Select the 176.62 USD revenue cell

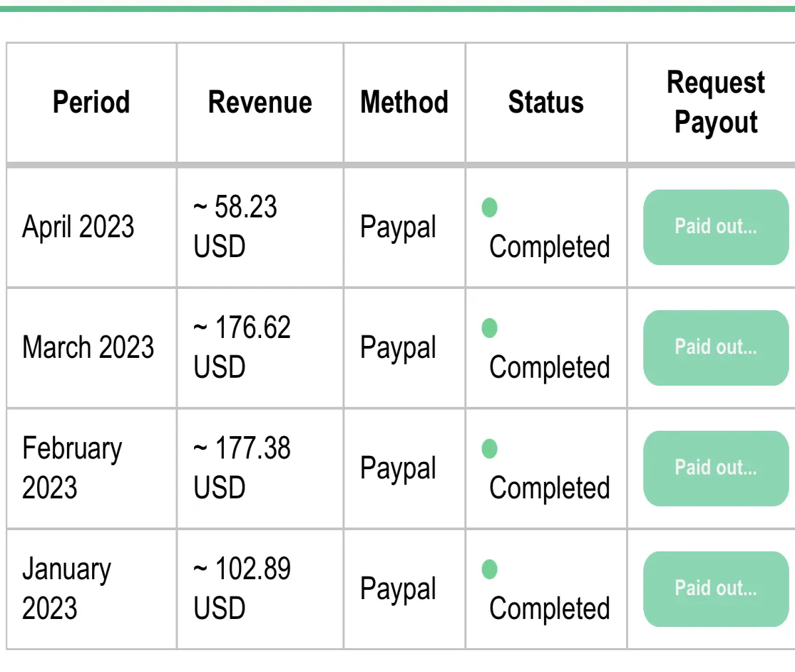(260, 348)
